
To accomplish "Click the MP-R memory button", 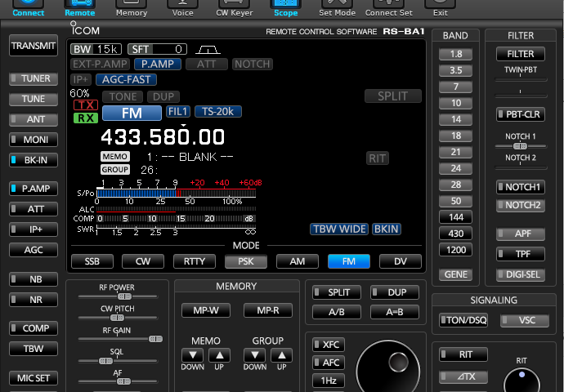I will 268,310.
